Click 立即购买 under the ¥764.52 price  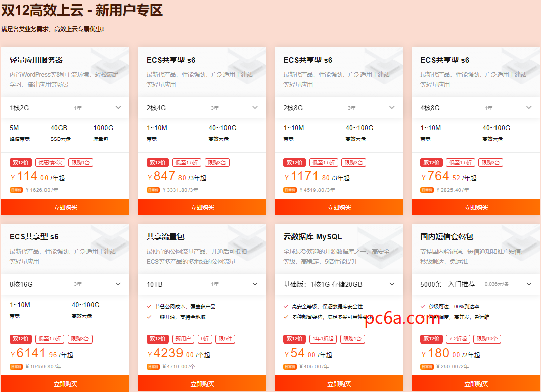pyautogui.click(x=476, y=207)
